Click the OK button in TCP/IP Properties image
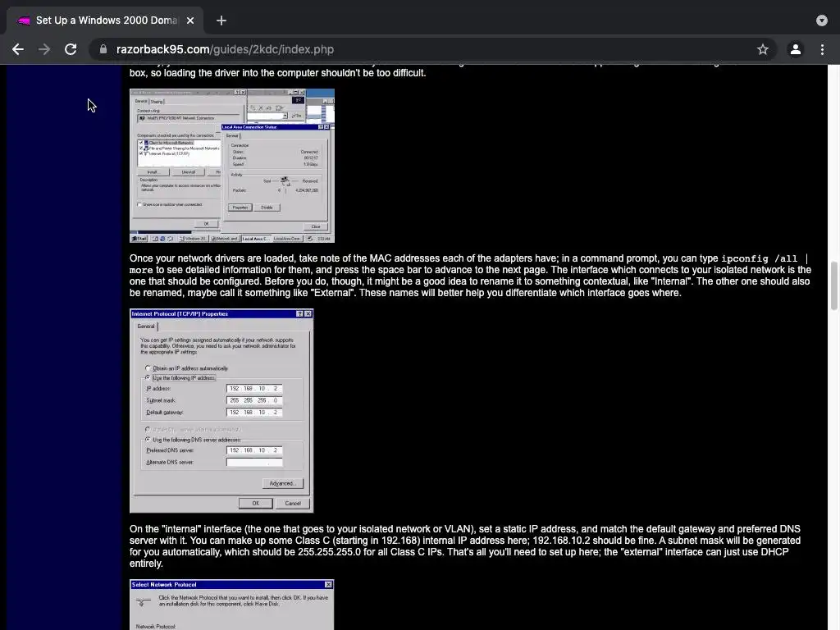The width and height of the screenshot is (840, 630). pyautogui.click(x=256, y=503)
